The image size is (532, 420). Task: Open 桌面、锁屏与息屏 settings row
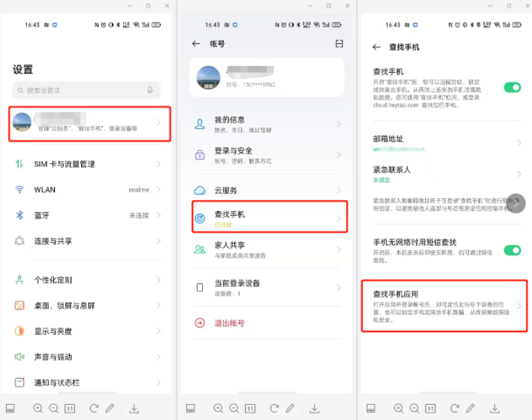click(x=87, y=306)
